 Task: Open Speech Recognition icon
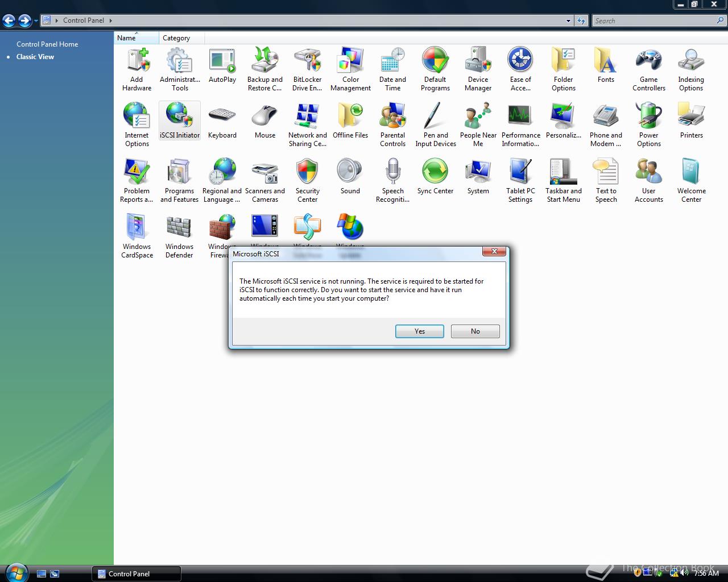pyautogui.click(x=393, y=180)
